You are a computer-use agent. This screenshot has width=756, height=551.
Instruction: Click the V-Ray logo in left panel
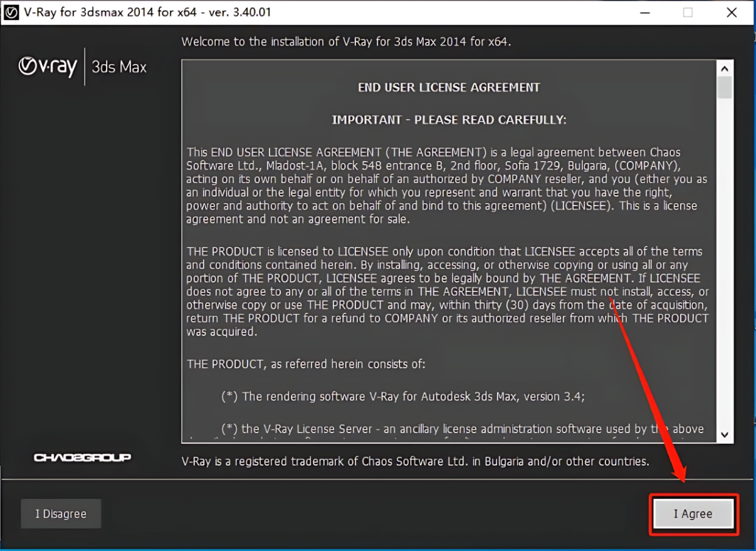(x=48, y=66)
